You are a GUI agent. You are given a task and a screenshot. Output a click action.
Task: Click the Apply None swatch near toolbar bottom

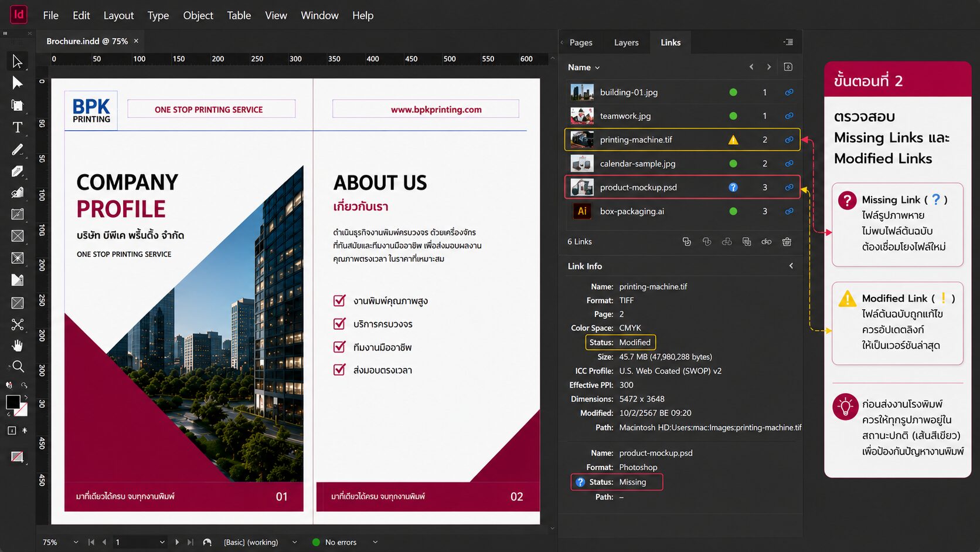click(18, 456)
